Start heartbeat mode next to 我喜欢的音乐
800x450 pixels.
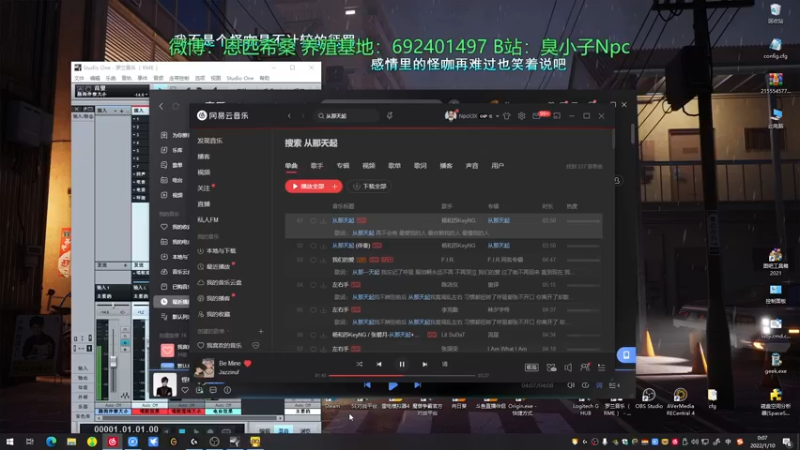[256, 345]
